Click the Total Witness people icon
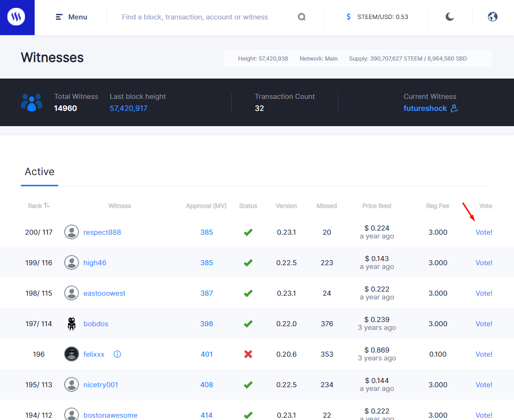 [x=31, y=102]
